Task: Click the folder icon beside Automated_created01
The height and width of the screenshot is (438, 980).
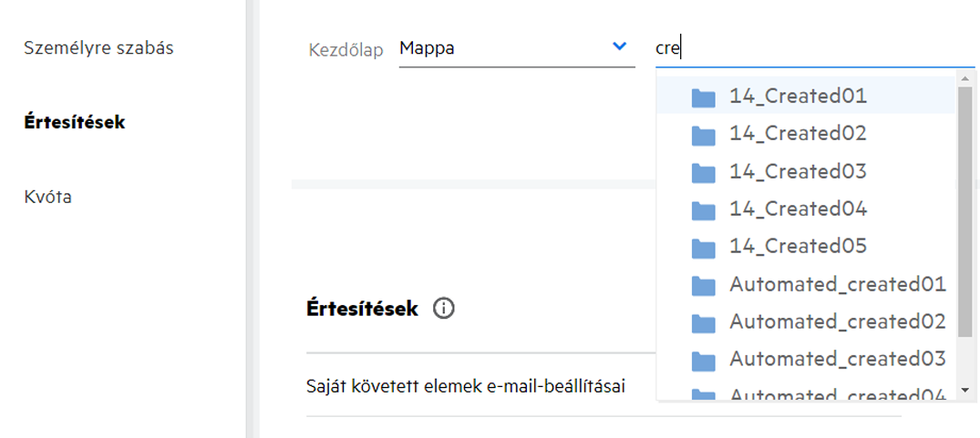Action: tap(703, 286)
